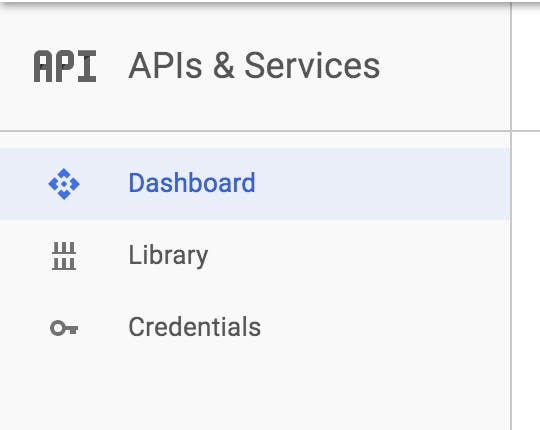Open the Credentials page
540x430 pixels.
tap(195, 327)
